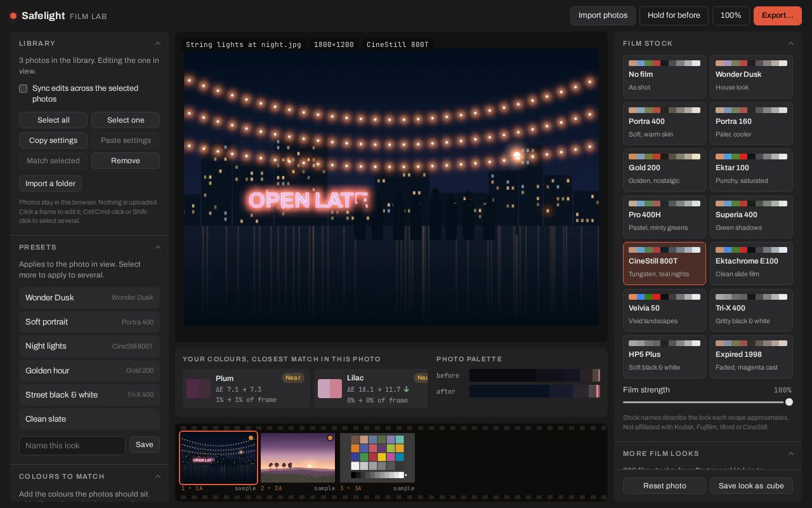Click the Safelight red logo dot
Screen dimensions: 812x508
13,16
